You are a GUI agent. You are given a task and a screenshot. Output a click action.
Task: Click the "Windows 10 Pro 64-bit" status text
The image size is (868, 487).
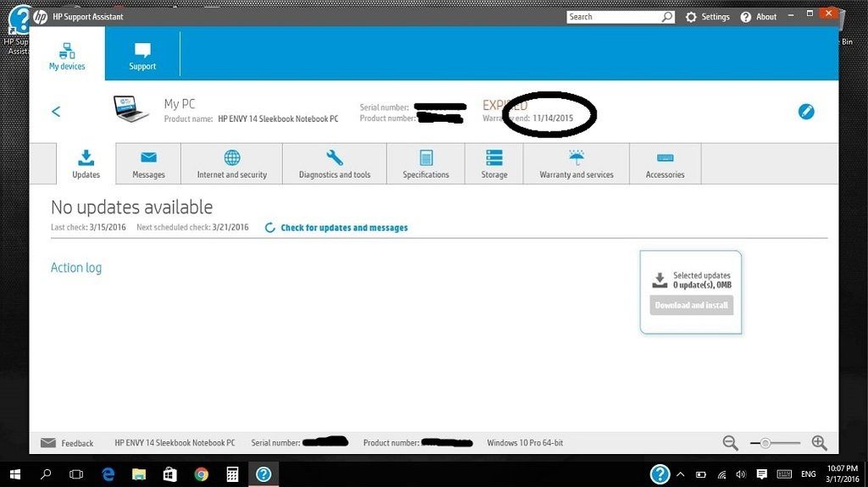click(525, 443)
